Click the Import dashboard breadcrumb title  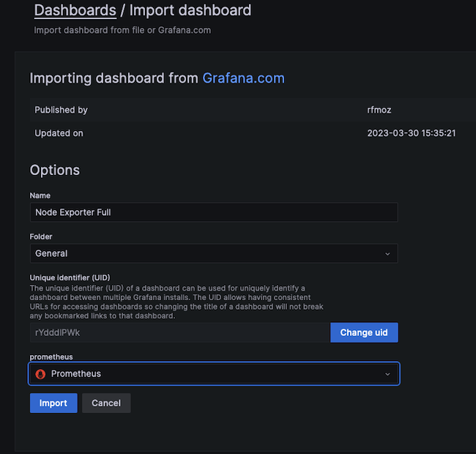[x=190, y=10]
